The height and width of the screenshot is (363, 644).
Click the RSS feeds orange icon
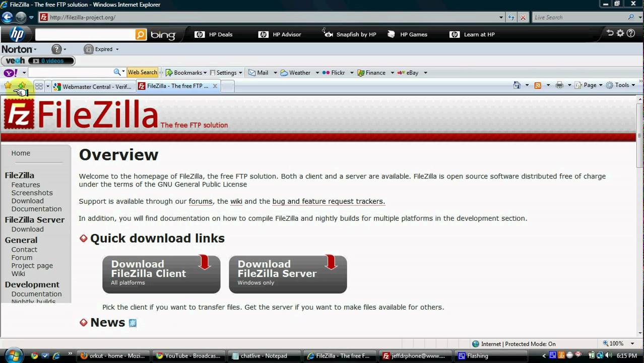[538, 85]
